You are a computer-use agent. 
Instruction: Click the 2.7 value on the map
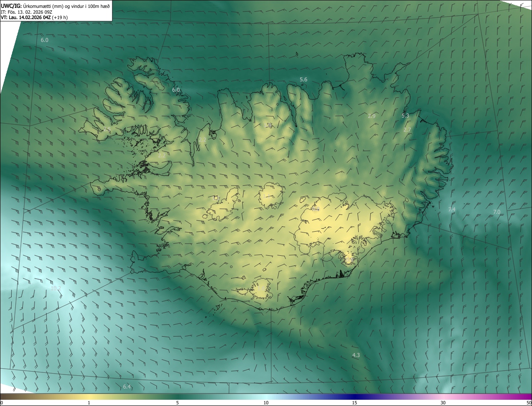pos(407,130)
